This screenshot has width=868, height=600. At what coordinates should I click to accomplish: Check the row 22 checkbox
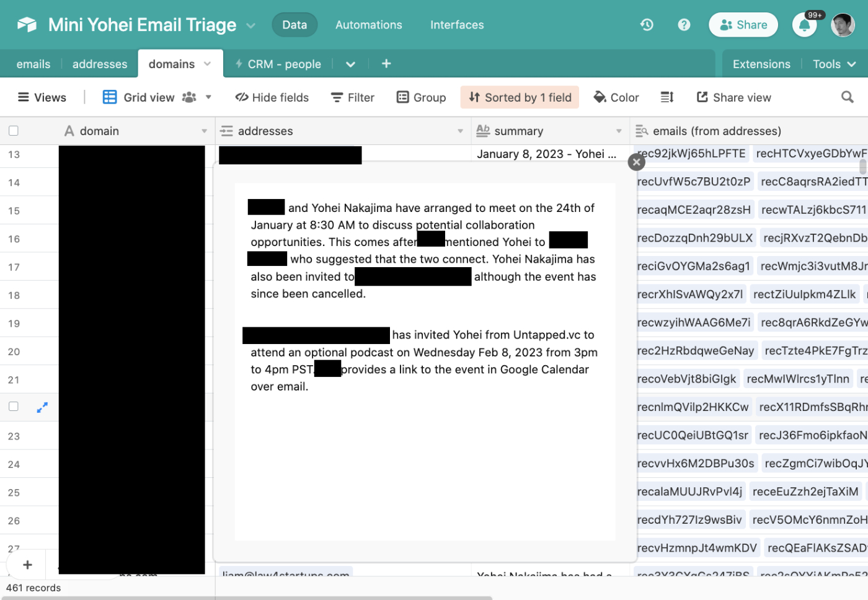tap(14, 407)
